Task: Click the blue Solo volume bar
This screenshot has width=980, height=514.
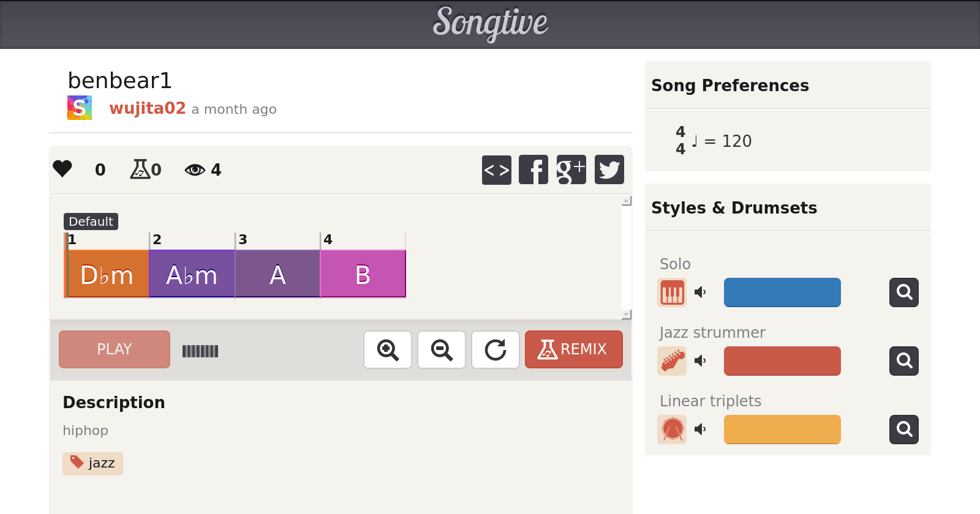Action: 782,292
